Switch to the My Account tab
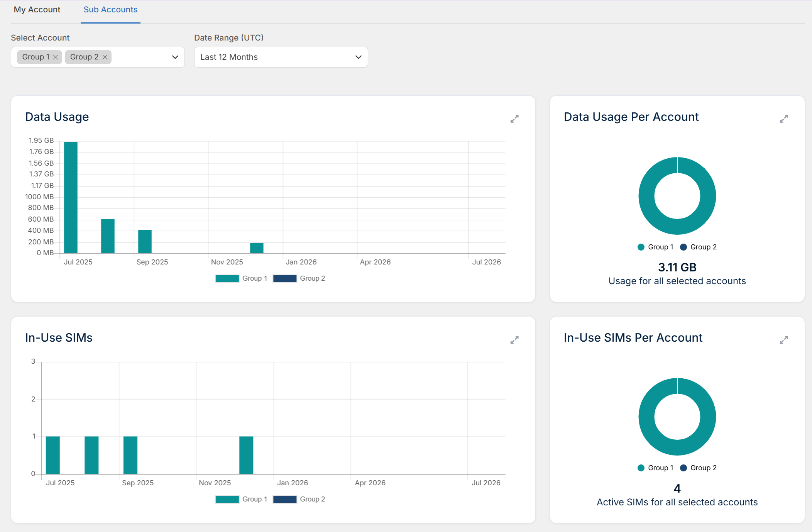The height and width of the screenshot is (532, 812). pyautogui.click(x=37, y=10)
